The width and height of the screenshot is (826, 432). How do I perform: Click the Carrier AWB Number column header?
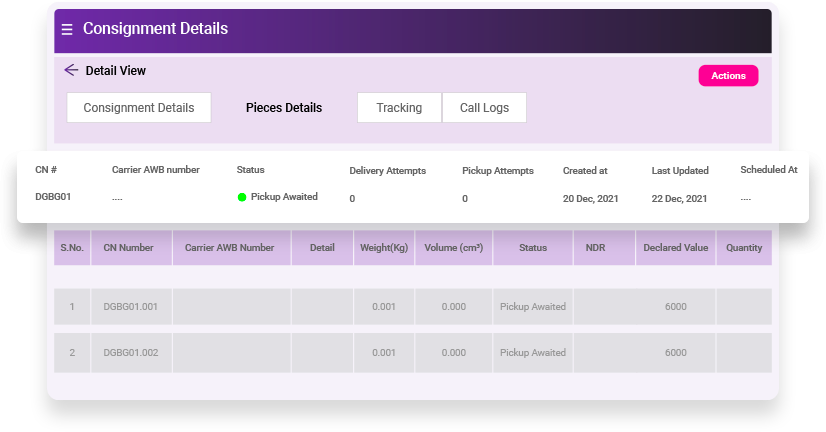[x=232, y=248]
